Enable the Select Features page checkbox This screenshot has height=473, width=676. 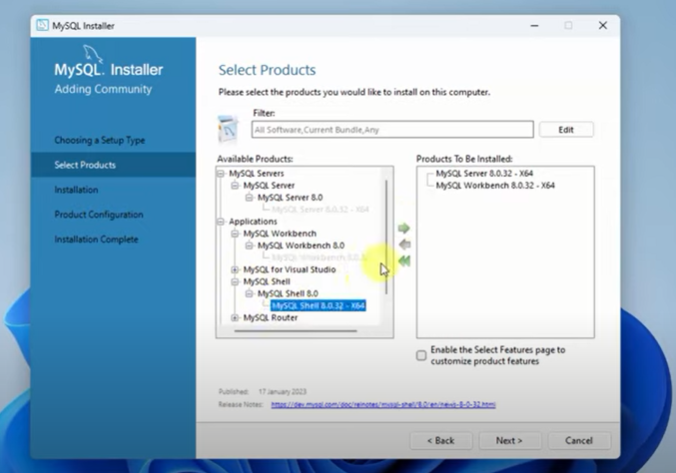pyautogui.click(x=421, y=355)
